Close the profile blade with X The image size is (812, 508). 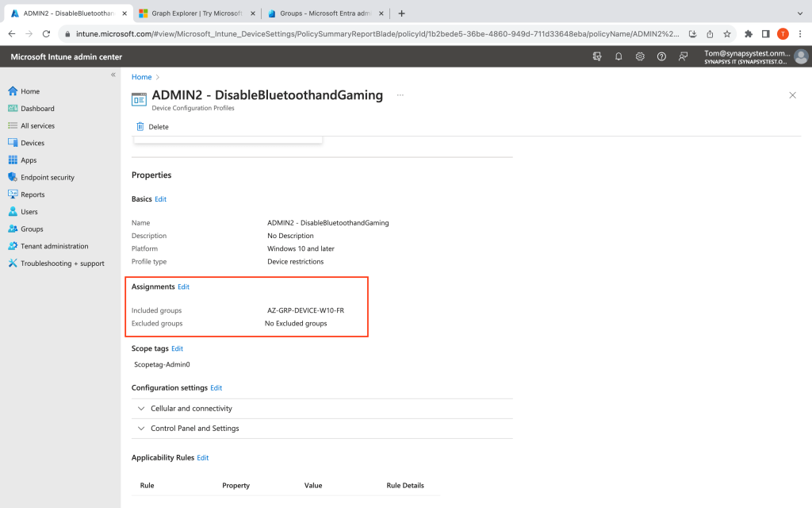pos(792,95)
